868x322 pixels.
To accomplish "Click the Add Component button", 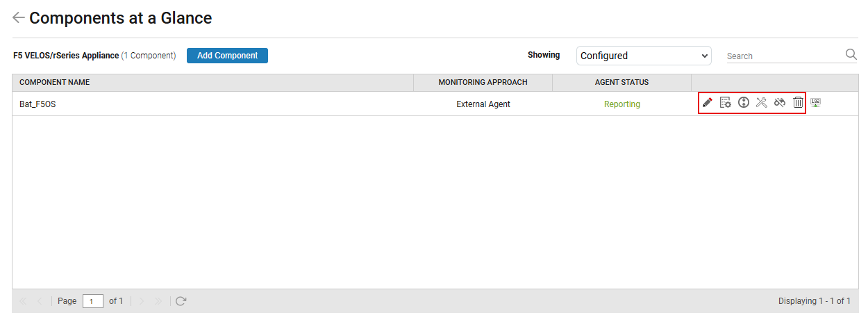I will coord(227,56).
